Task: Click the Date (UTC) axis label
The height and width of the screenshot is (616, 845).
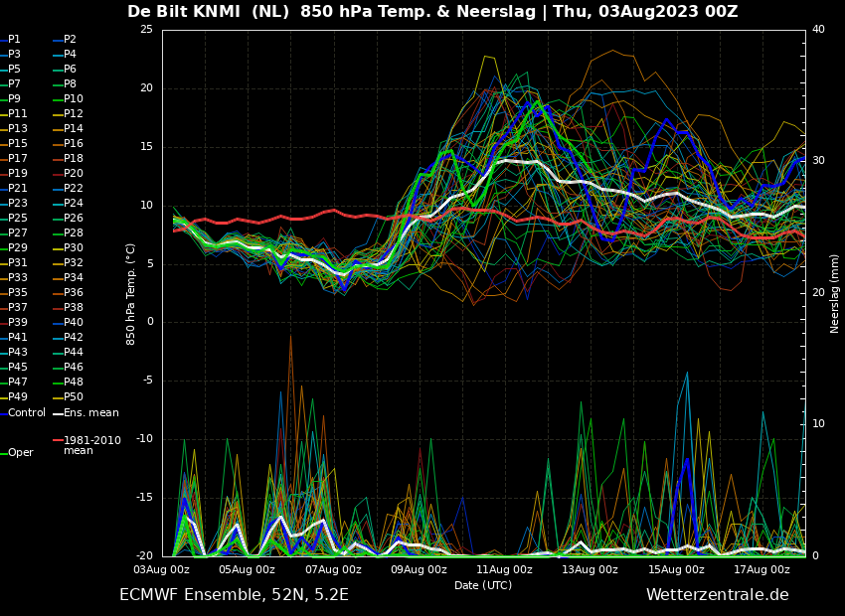Action: (483, 585)
